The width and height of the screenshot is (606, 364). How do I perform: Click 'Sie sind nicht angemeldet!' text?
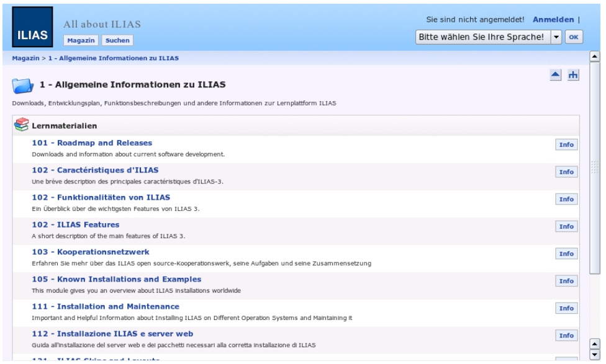coord(475,20)
